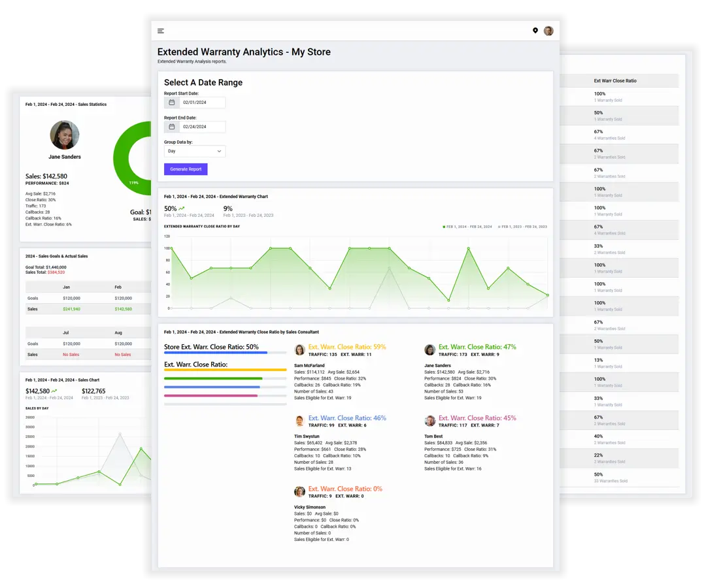Click Sam McFarland's avatar photo
The height and width of the screenshot is (588, 706).
(300, 350)
